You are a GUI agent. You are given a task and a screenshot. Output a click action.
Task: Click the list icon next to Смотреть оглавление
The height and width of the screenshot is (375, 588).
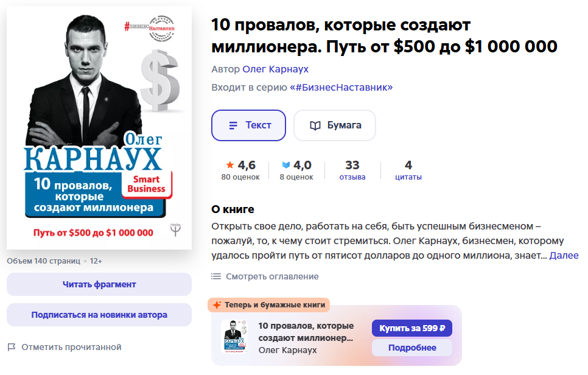216,276
